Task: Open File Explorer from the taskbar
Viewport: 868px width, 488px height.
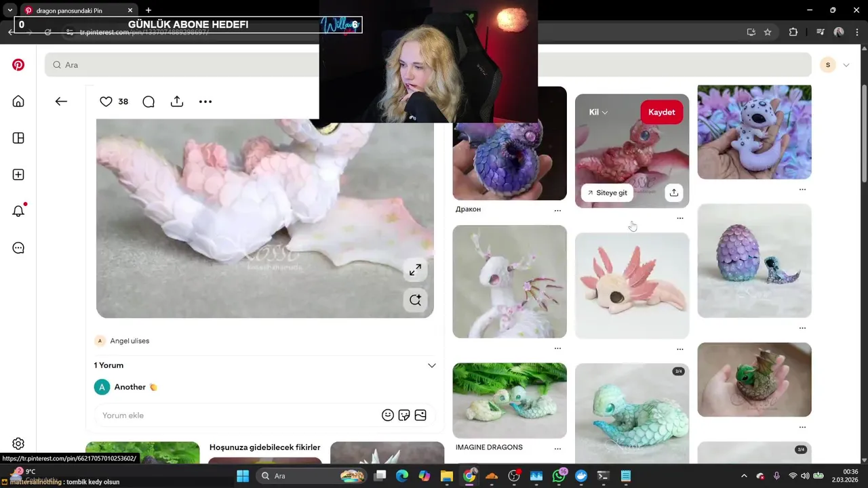Action: pyautogui.click(x=447, y=476)
